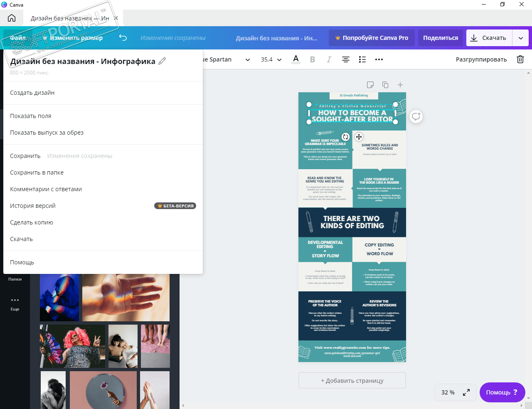
Task: Enter fullscreen with the expand arrows icon
Action: coord(466,392)
